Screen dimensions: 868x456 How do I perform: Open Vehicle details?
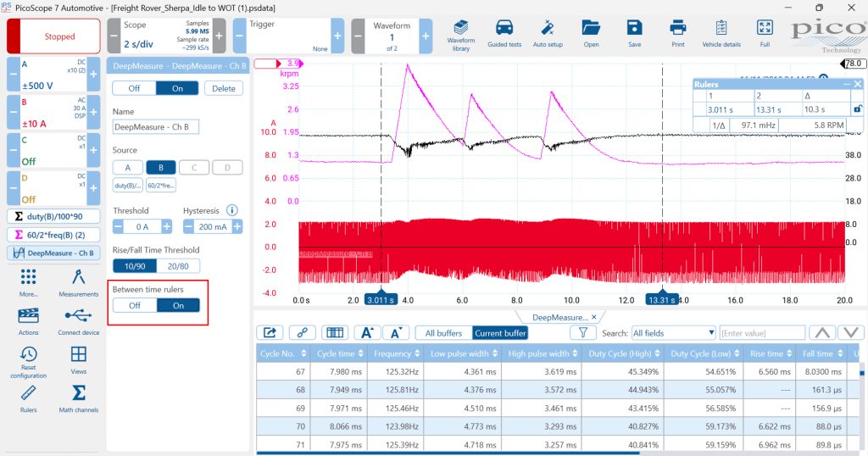point(721,34)
